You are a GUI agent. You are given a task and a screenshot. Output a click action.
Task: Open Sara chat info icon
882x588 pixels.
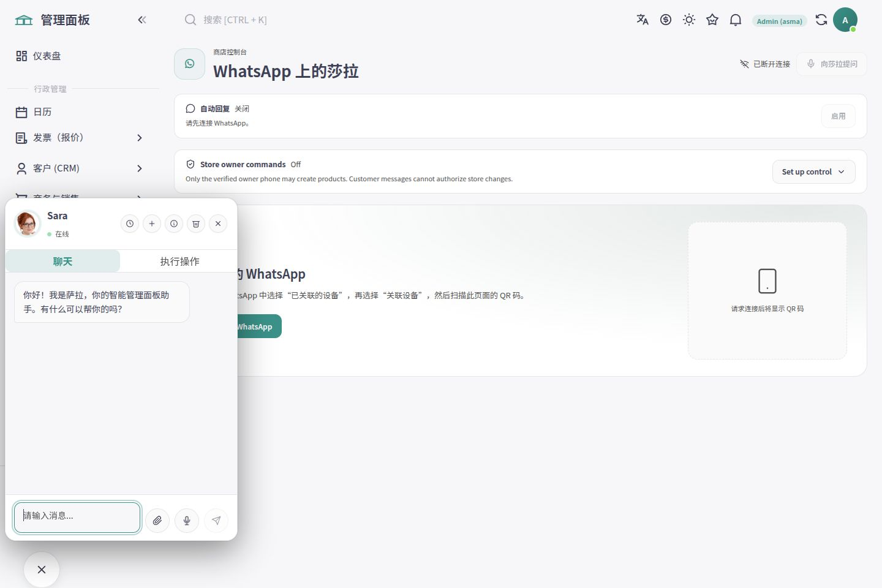(174, 224)
